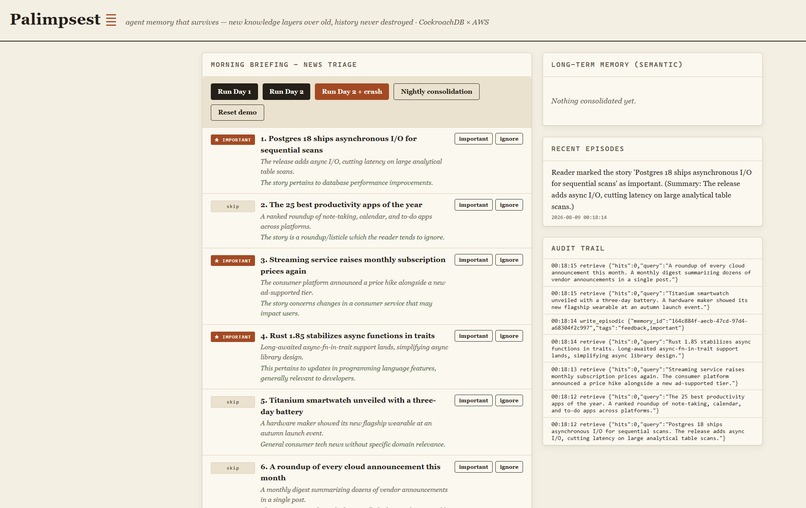Click the 'Morning Briefing — News Triage' heading

284,64
